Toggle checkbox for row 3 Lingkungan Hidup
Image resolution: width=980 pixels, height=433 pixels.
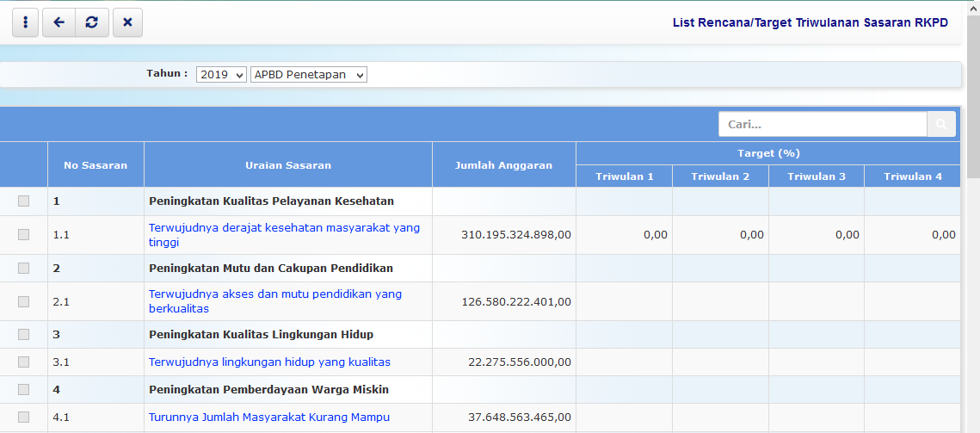point(23,334)
